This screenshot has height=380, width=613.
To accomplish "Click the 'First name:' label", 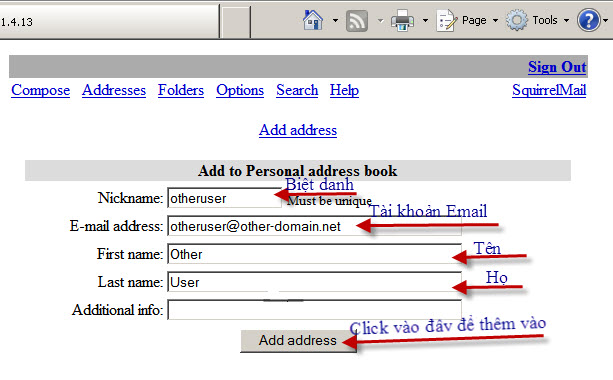I will click(130, 254).
